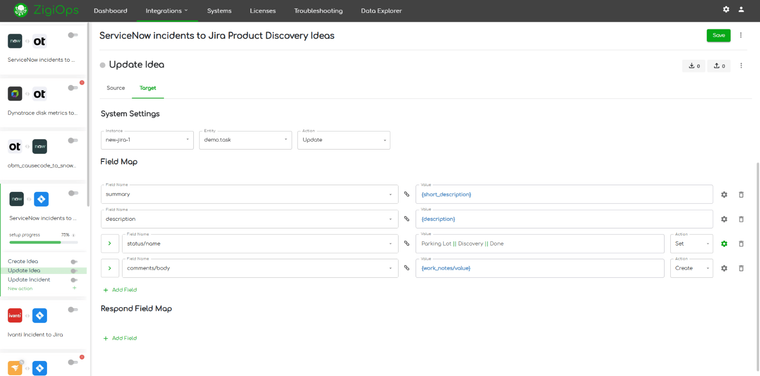Image resolution: width=760 pixels, height=376 pixels.
Task: Open integration kebab menu beside Save
Action: pos(741,35)
